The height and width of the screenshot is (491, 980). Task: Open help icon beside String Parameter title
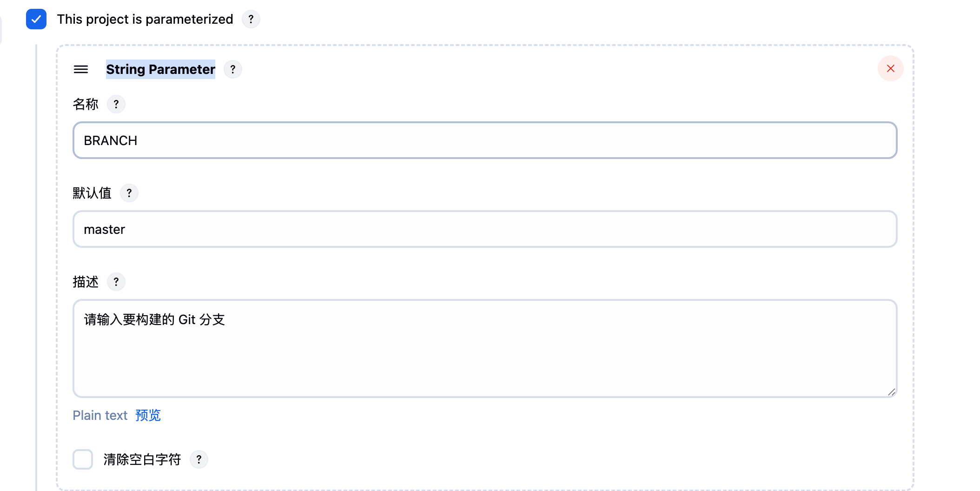coord(233,69)
